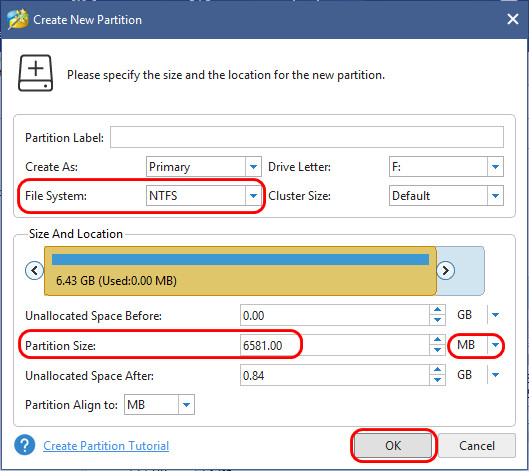Viewport: 529px width, 471px height.
Task: Decrease Partition Size with the down spinner
Action: coord(438,350)
